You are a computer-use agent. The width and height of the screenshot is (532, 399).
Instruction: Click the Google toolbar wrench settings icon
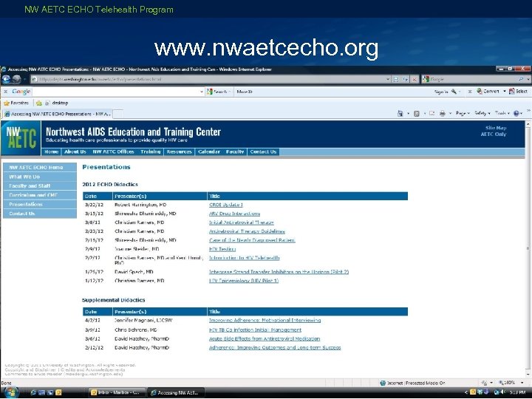coord(454,92)
